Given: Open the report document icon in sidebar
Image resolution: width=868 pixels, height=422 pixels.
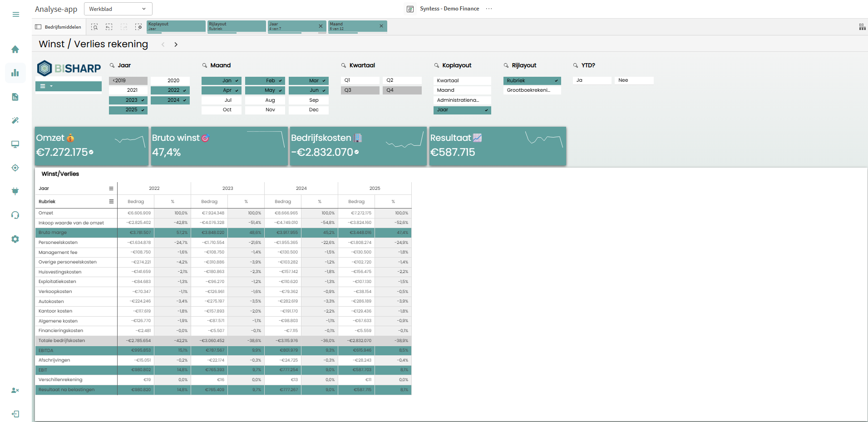Looking at the screenshot, I should (15, 97).
